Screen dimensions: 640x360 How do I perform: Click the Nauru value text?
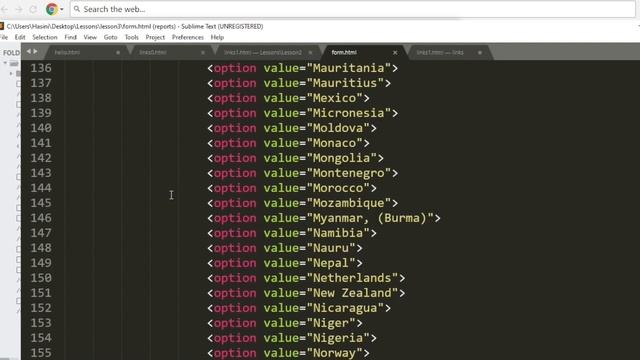331,248
